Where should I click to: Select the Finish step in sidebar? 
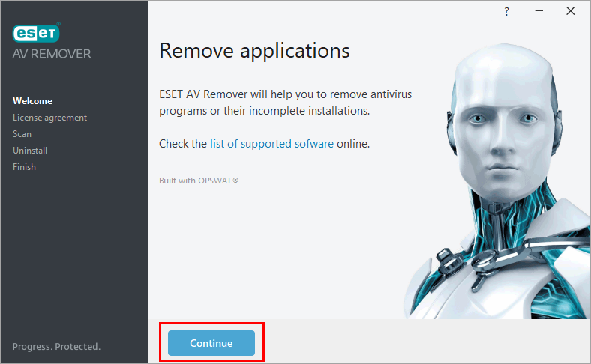click(24, 167)
